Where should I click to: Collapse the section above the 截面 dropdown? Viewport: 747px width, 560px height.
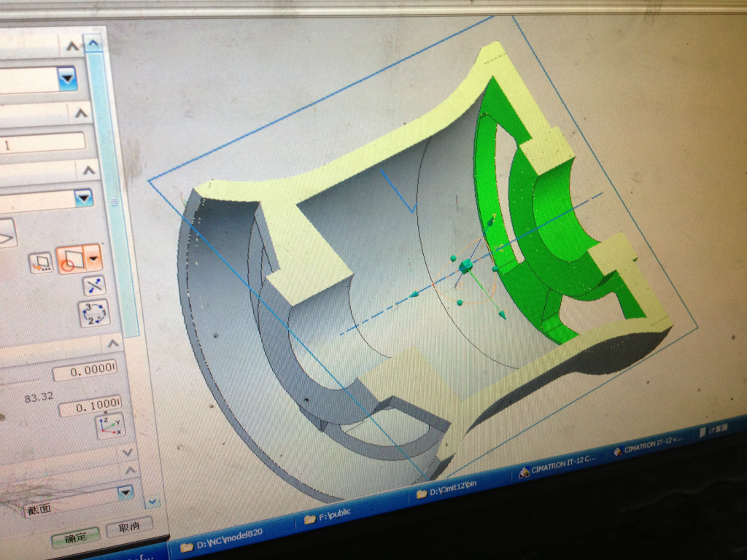(130, 470)
